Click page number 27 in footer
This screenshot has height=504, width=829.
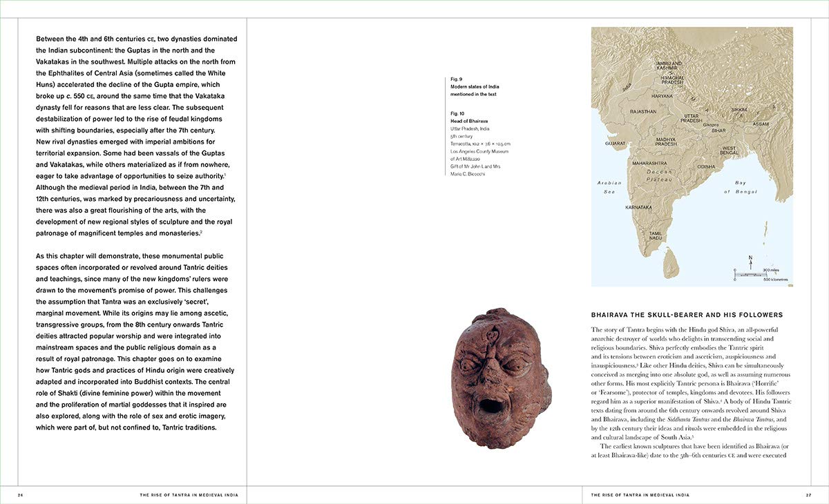tap(808, 495)
